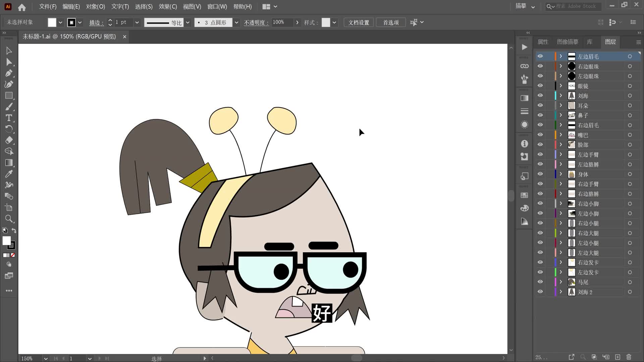Swap fill and stroke colors arrow

14,230
